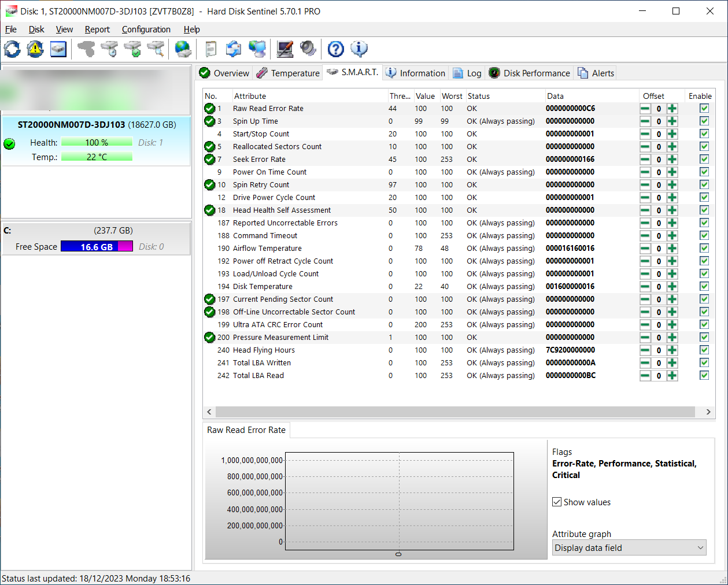Click the speaker sound toolbar icon
The width and height of the screenshot is (728, 585).
[308, 49]
